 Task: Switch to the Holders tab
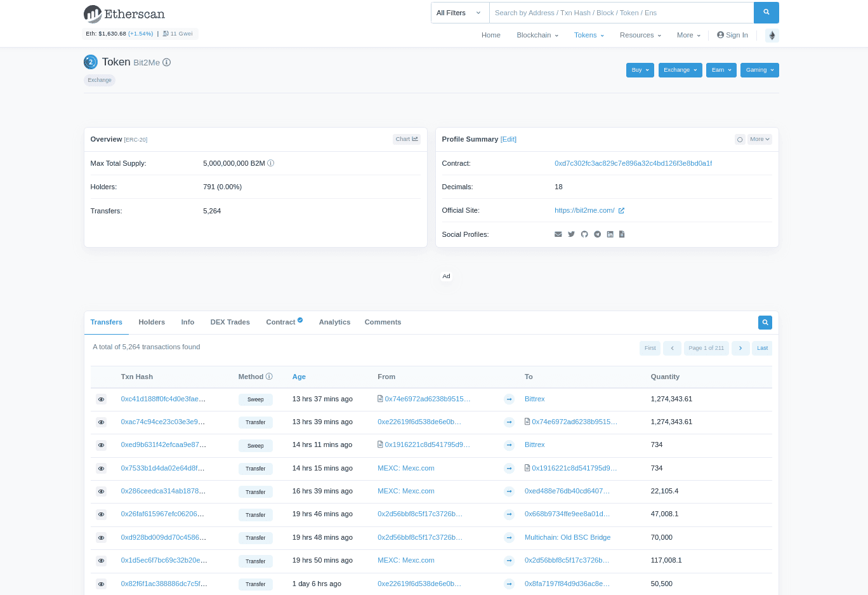(x=152, y=323)
